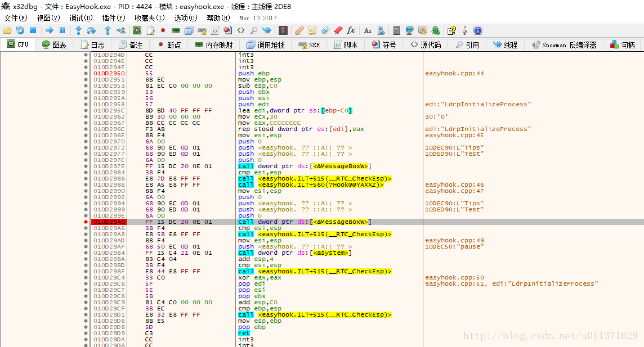Viewport: 644px width, 347px height.
Task: Click the Open File folder icon
Action: (7, 30)
